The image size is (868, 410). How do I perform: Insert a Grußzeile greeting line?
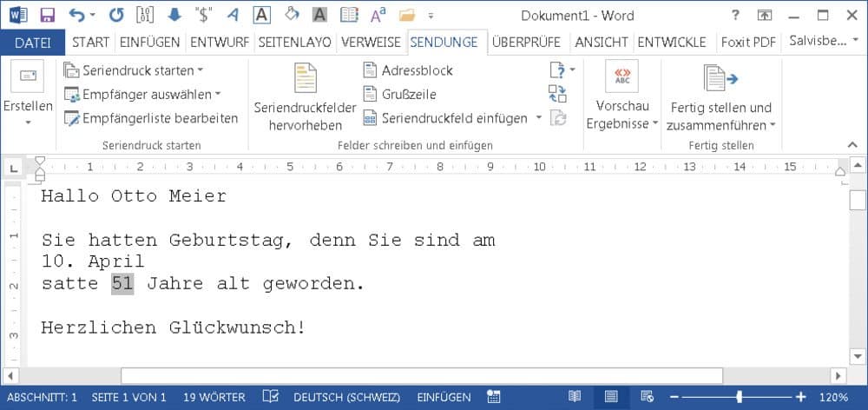pyautogui.click(x=398, y=94)
